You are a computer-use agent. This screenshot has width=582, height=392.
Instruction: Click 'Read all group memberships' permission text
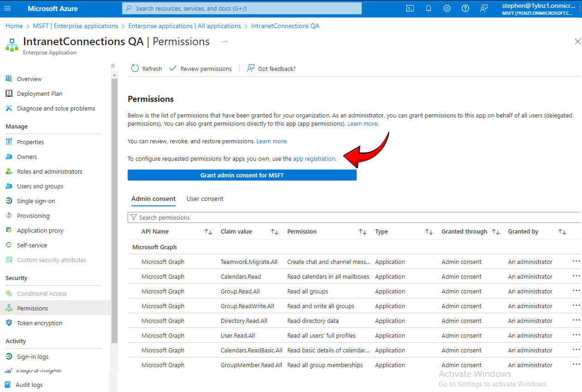325,365
